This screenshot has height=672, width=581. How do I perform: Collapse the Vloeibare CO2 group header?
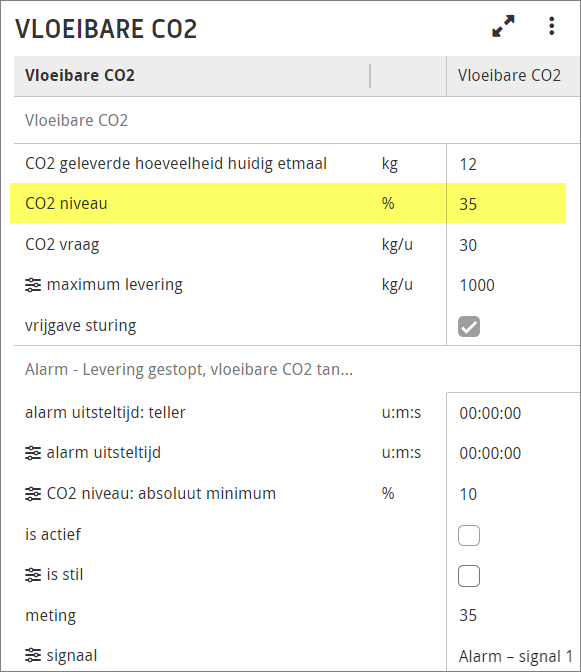click(76, 120)
